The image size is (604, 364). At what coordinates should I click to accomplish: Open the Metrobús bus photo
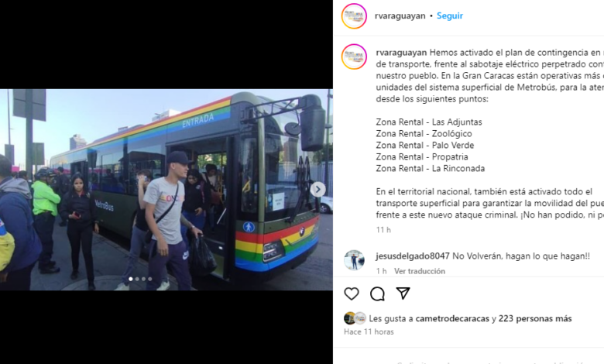[166, 190]
